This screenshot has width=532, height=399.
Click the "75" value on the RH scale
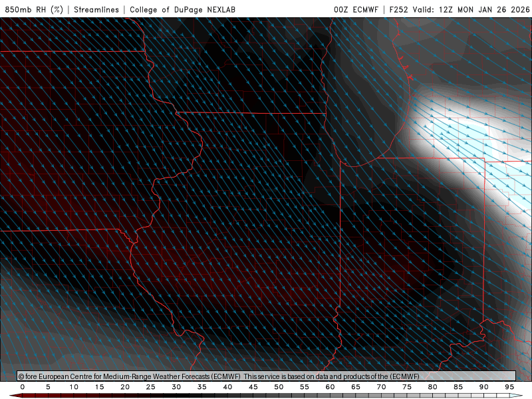(x=407, y=387)
